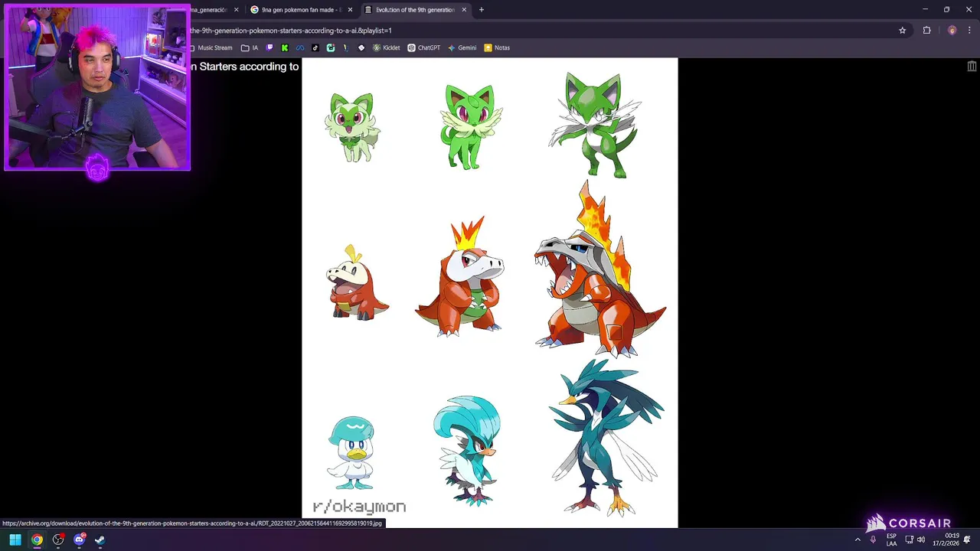Click the Chrome taskbar icon

click(37, 540)
